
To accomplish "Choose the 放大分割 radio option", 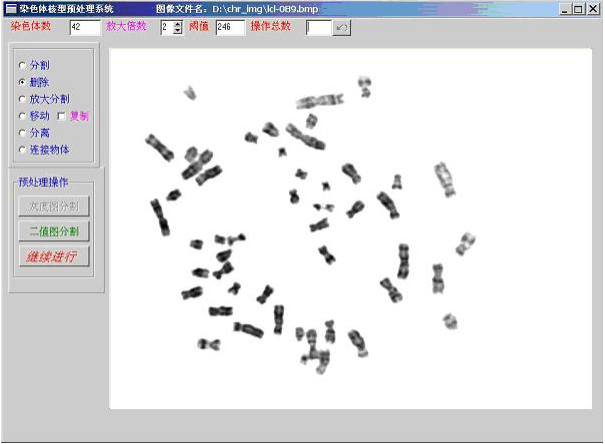I will point(22,99).
